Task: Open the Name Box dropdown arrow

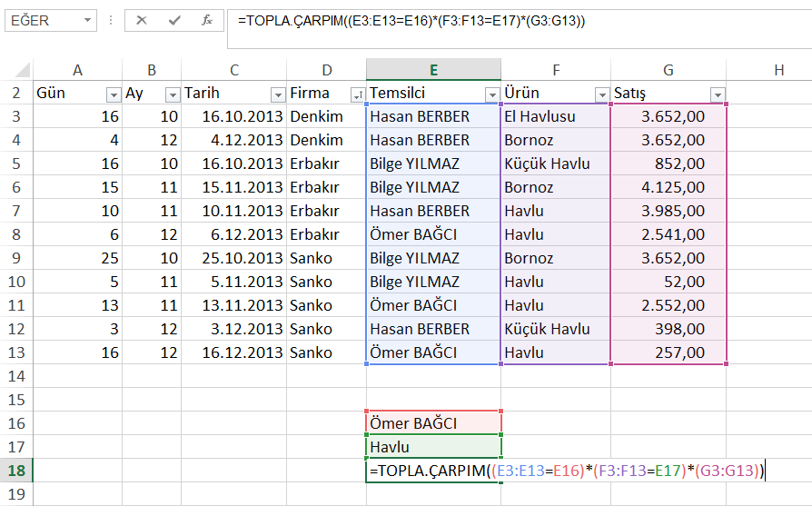Action: (x=87, y=20)
